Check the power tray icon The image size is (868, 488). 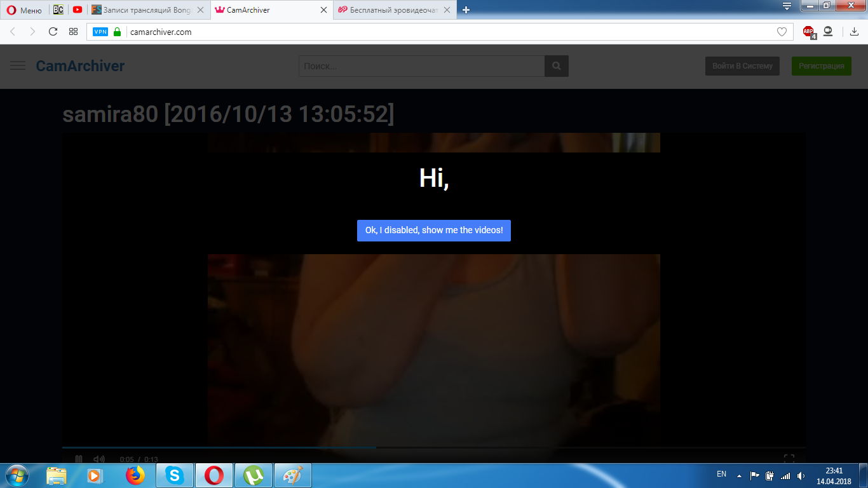click(x=770, y=475)
